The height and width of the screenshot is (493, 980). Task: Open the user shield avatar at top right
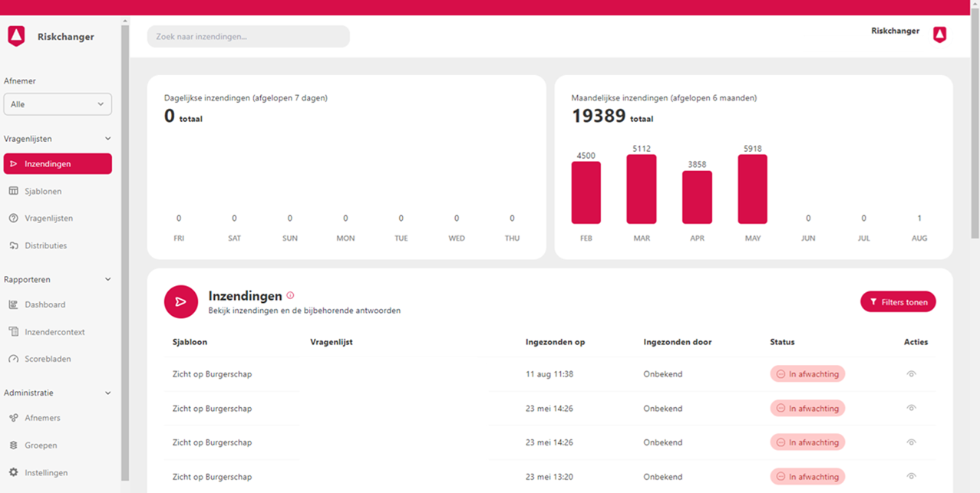(939, 35)
